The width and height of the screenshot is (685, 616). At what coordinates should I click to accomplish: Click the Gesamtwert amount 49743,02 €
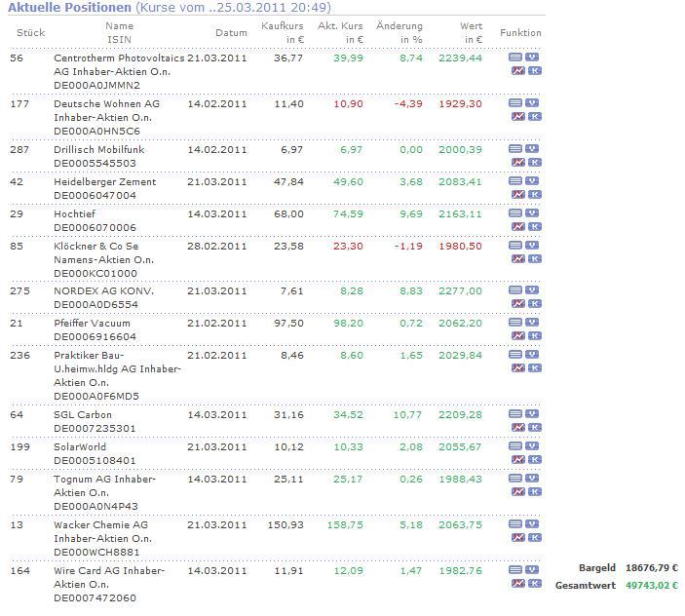652,586
